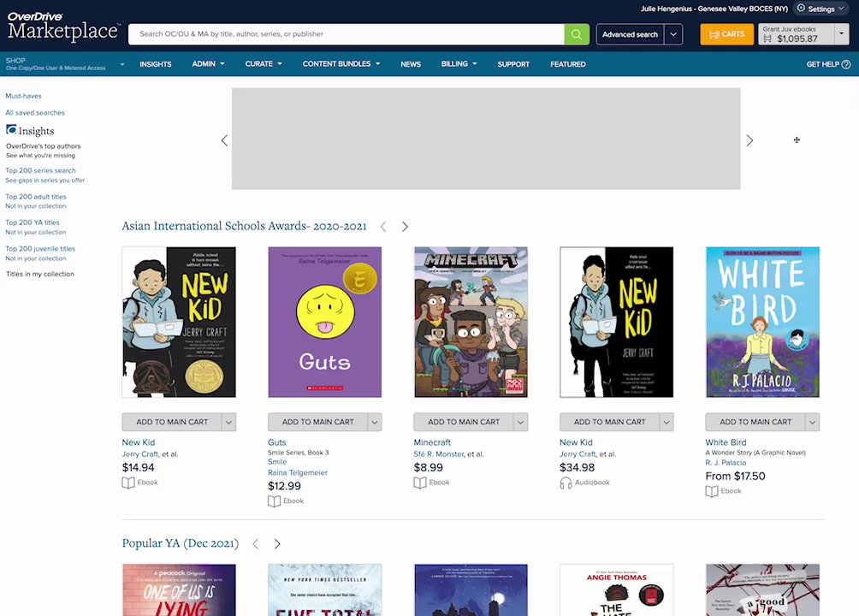
Task: Open Top 200 YA titles link
Action: (x=33, y=222)
